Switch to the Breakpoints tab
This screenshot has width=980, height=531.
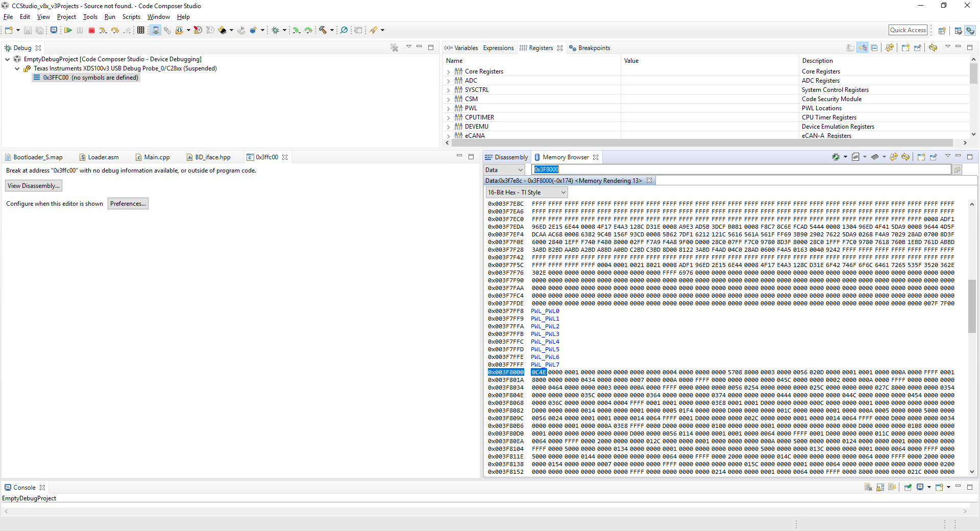pyautogui.click(x=594, y=48)
